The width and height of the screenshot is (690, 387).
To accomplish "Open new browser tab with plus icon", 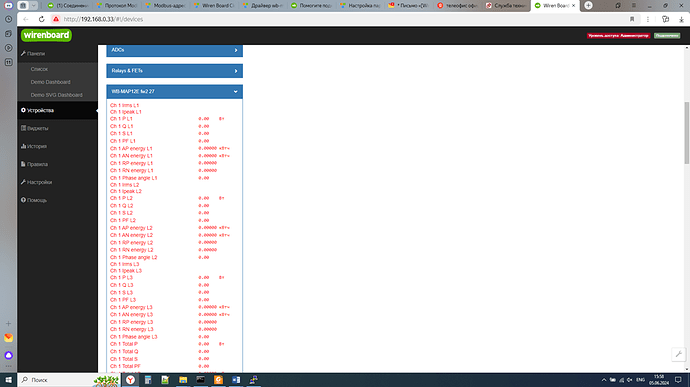I will [588, 6].
